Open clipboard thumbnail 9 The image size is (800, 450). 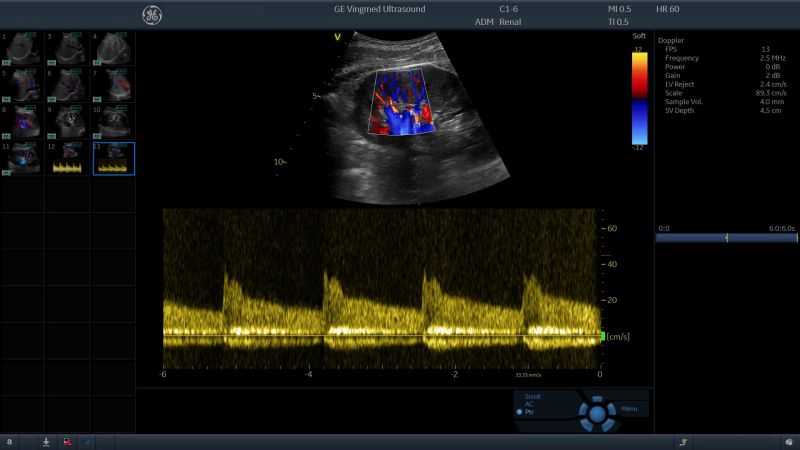tap(67, 122)
